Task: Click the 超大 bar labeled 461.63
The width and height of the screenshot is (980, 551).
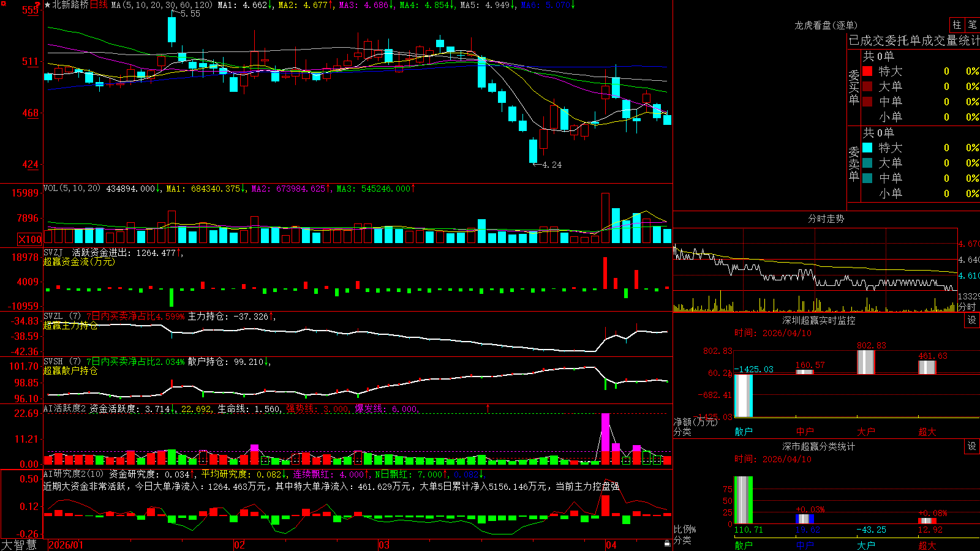Action: click(x=927, y=367)
